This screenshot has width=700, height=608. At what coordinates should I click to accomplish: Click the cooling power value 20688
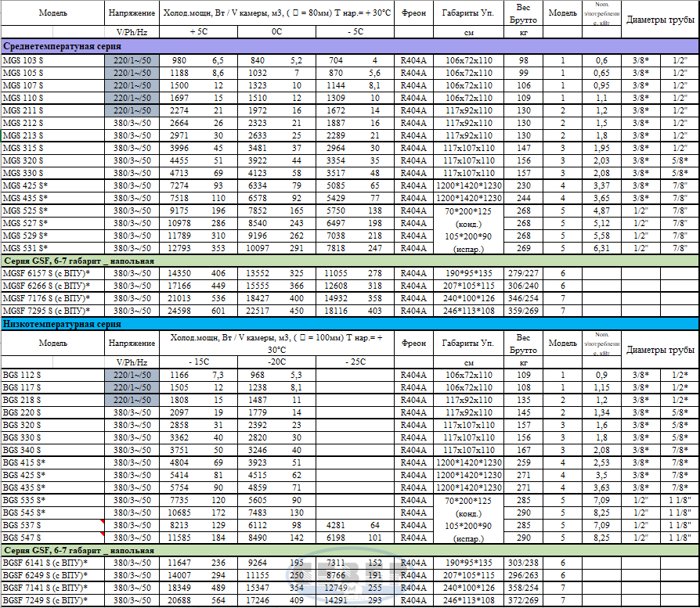point(179,600)
